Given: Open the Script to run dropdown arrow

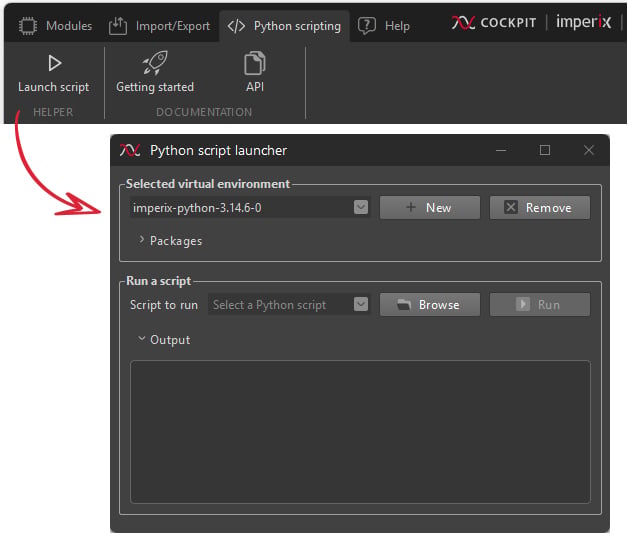Looking at the screenshot, I should coord(361,304).
